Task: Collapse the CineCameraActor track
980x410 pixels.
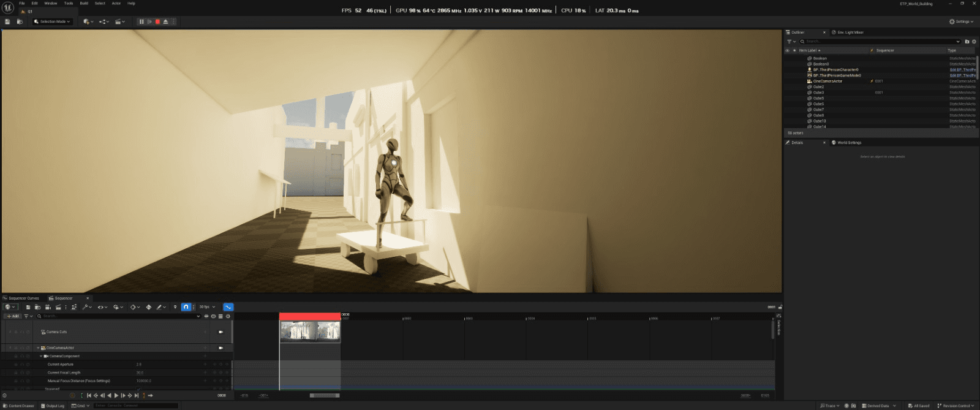Action: 38,347
